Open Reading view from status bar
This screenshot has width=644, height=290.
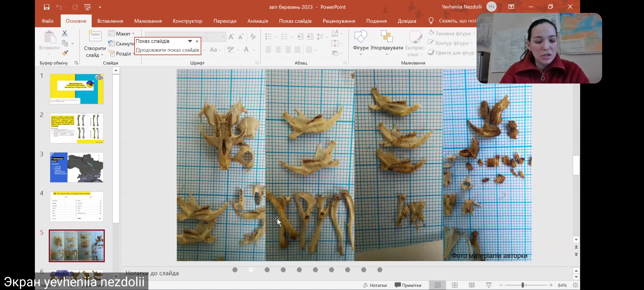pyautogui.click(x=472, y=285)
